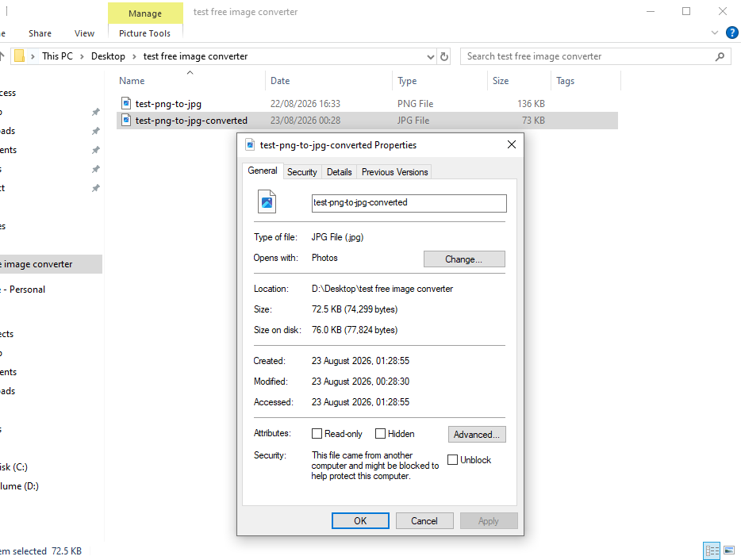Expand chevron after Desktop breadcrumb
Viewport: 741px width, 560px height.
[x=134, y=56]
